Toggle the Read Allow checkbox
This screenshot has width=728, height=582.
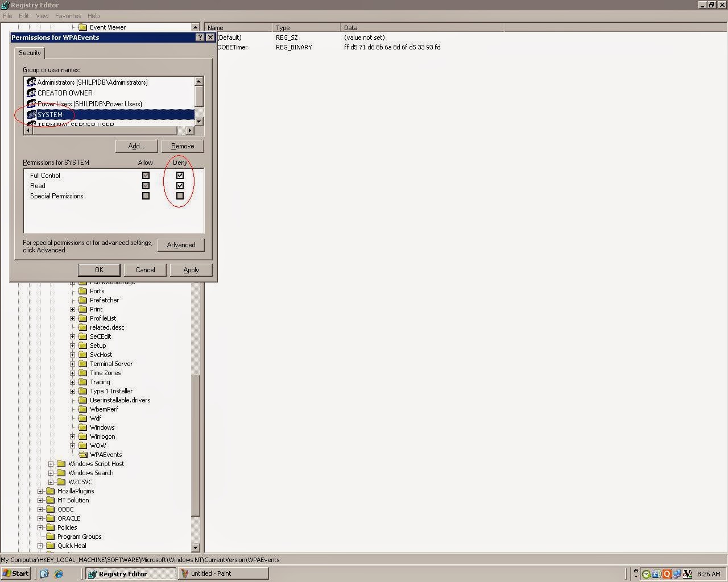146,186
